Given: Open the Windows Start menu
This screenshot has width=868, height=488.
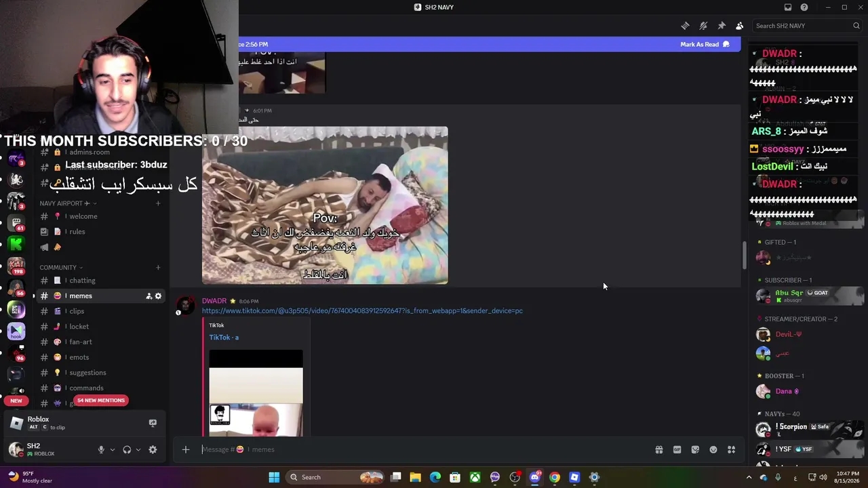Looking at the screenshot, I should (274, 477).
